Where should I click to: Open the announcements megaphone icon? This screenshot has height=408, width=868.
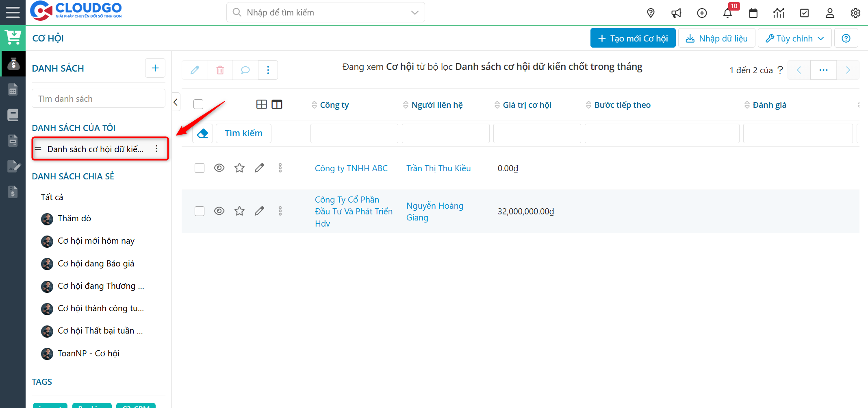tap(676, 13)
